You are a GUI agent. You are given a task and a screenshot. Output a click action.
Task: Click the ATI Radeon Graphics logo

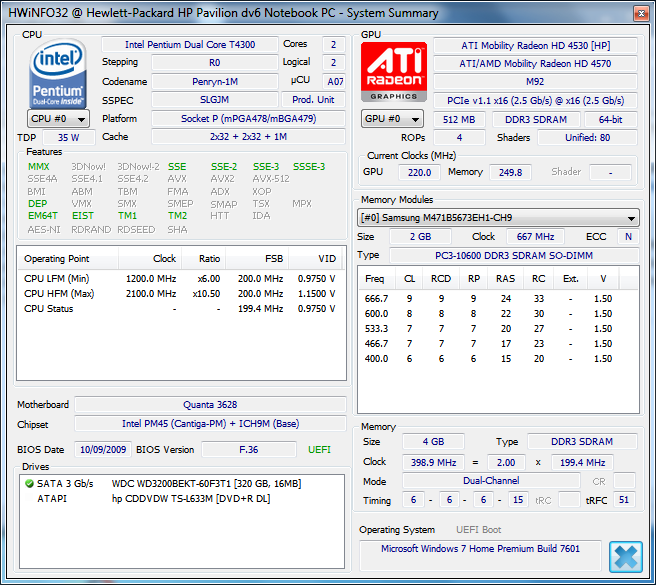pyautogui.click(x=394, y=72)
